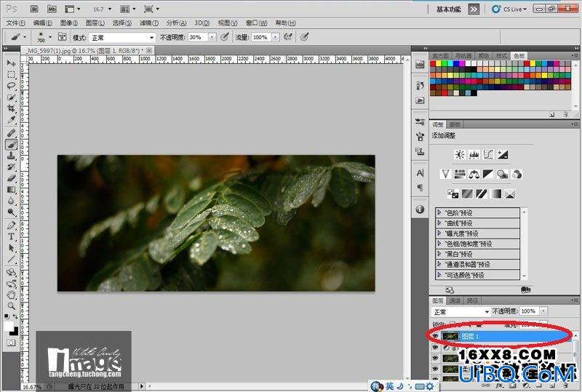Viewport: 582px width, 392px height.
Task: Select the Horizontal Type tool
Action: pyautogui.click(x=11, y=236)
